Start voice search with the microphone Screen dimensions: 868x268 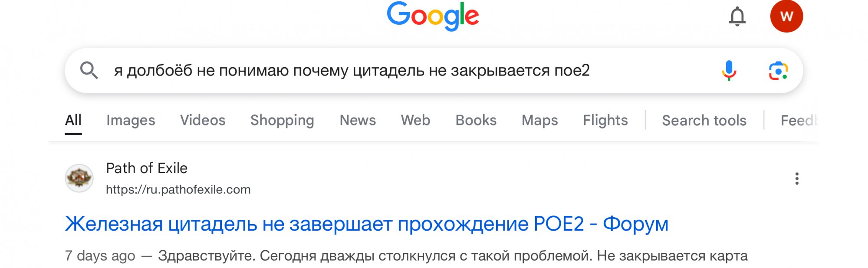click(729, 70)
